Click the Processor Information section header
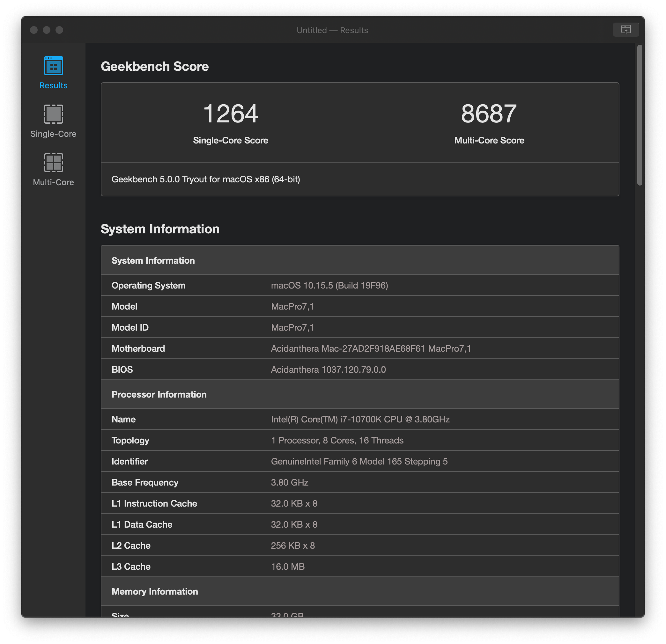This screenshot has height=644, width=666. coord(360,394)
